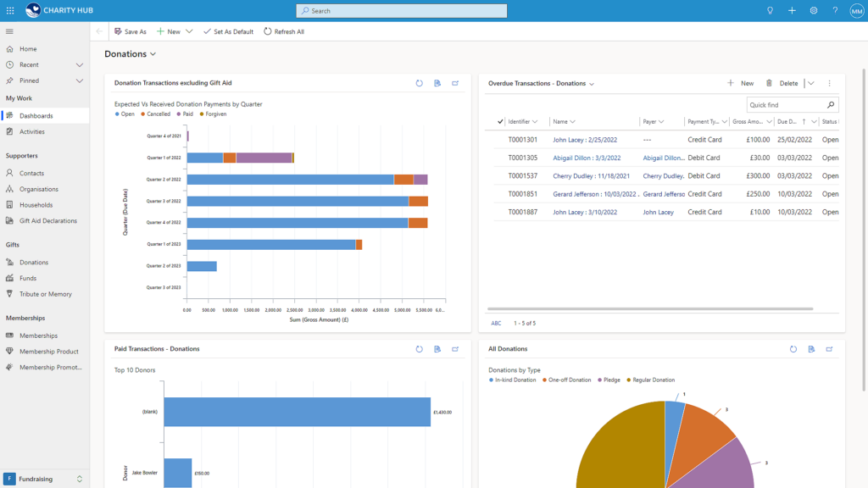Click the page vertical scrollbar
This screenshot has height=488, width=868.
pyautogui.click(x=864, y=230)
